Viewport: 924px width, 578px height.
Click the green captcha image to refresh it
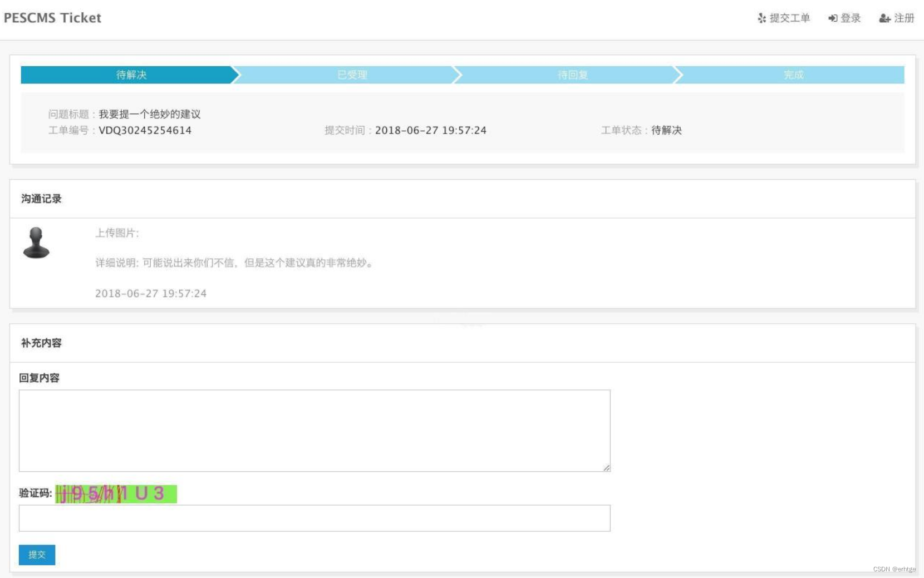click(115, 493)
